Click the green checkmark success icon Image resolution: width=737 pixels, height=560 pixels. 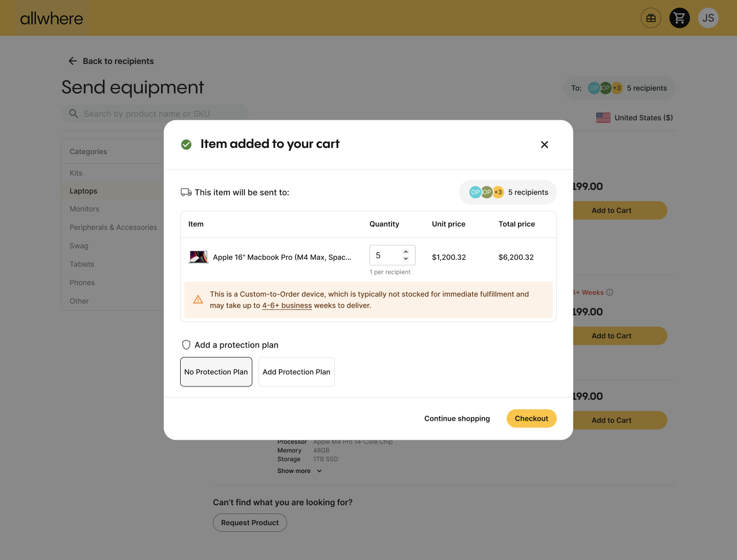point(186,144)
